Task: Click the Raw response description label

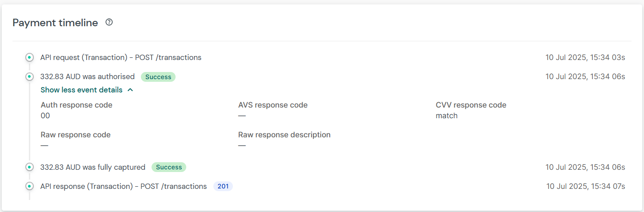Action: click(284, 135)
